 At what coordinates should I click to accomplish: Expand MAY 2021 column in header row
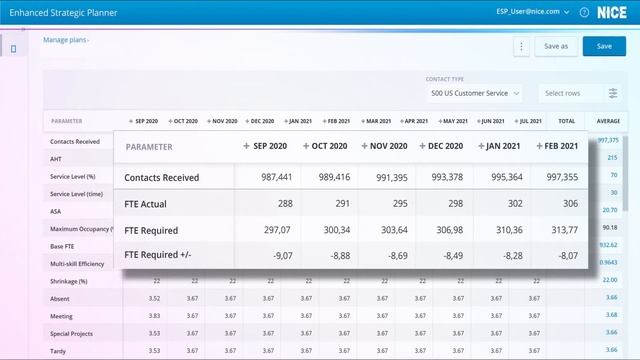pyautogui.click(x=440, y=121)
